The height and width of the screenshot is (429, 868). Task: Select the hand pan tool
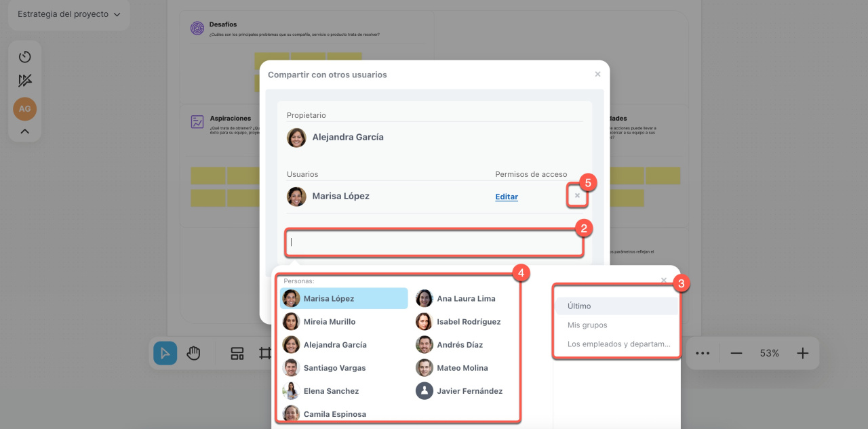(194, 353)
